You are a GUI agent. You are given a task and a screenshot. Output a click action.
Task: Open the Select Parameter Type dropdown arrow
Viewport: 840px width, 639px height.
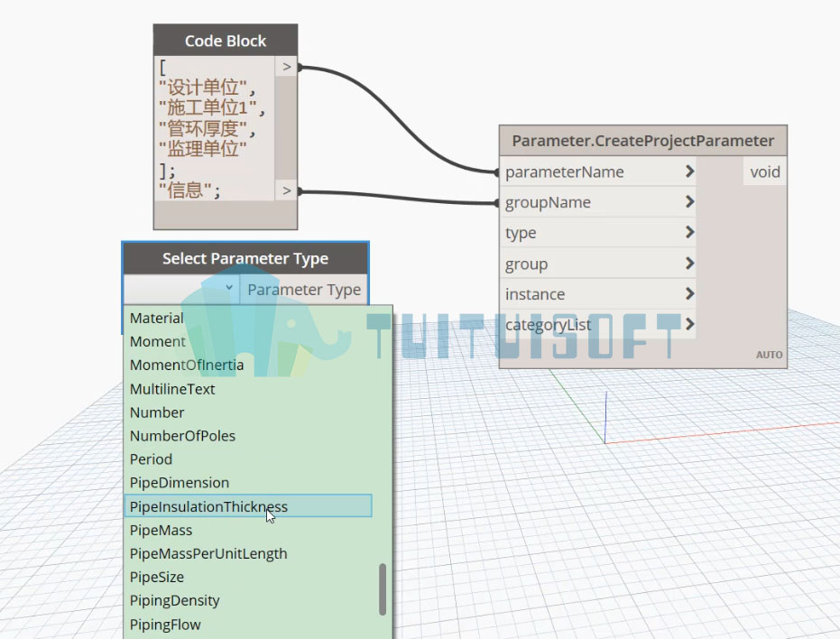click(x=229, y=289)
